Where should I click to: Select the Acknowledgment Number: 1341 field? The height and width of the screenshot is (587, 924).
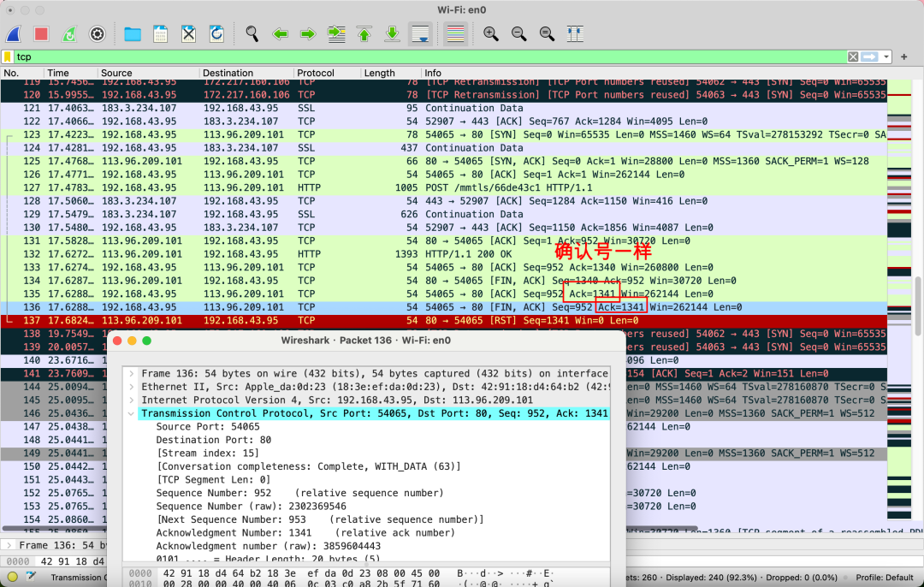click(x=305, y=533)
